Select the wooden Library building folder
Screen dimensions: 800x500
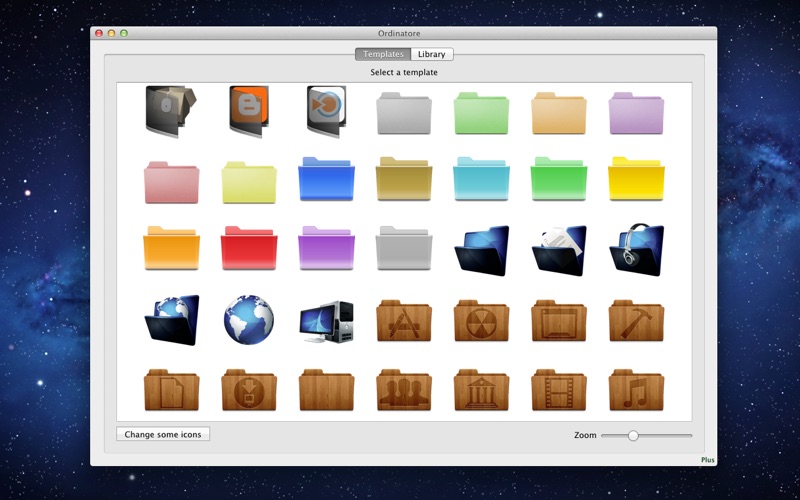(481, 390)
